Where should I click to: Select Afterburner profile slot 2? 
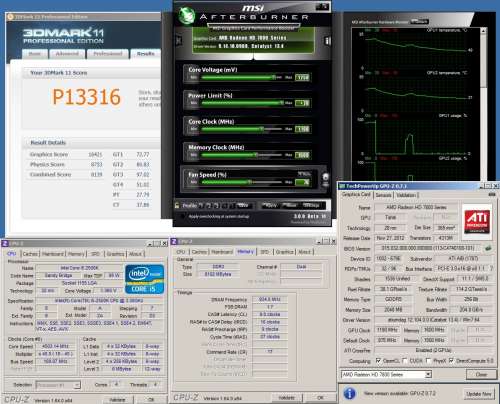pos(208,206)
